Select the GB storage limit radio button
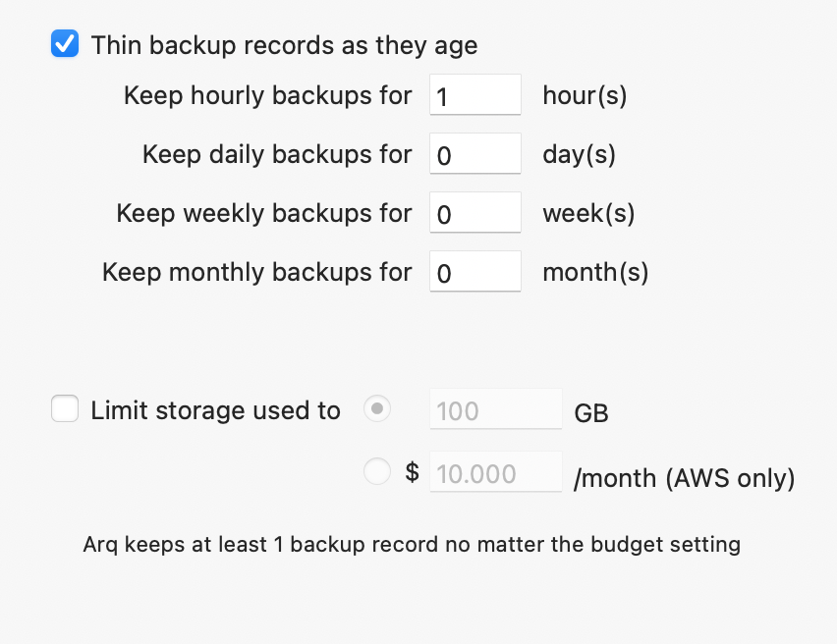 coord(377,409)
